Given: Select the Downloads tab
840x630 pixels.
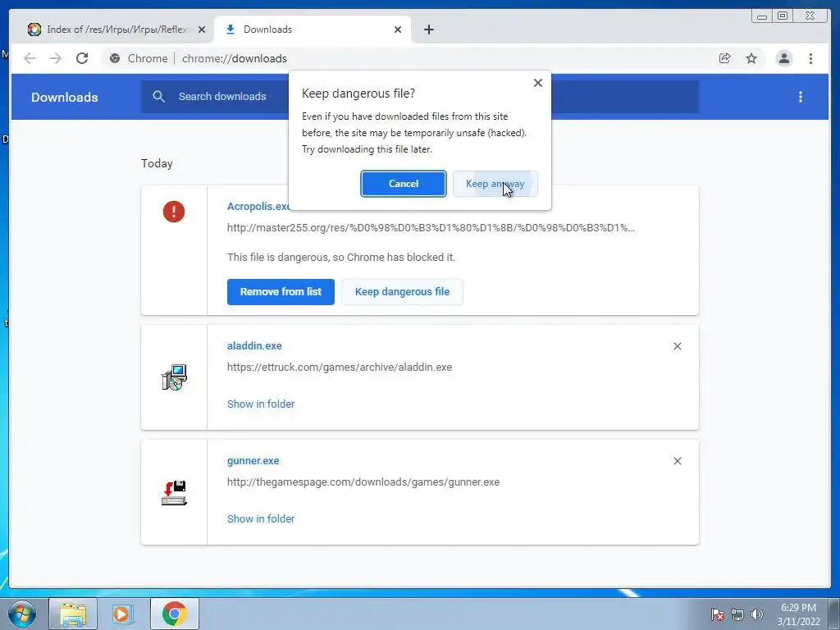Looking at the screenshot, I should coord(313,30).
